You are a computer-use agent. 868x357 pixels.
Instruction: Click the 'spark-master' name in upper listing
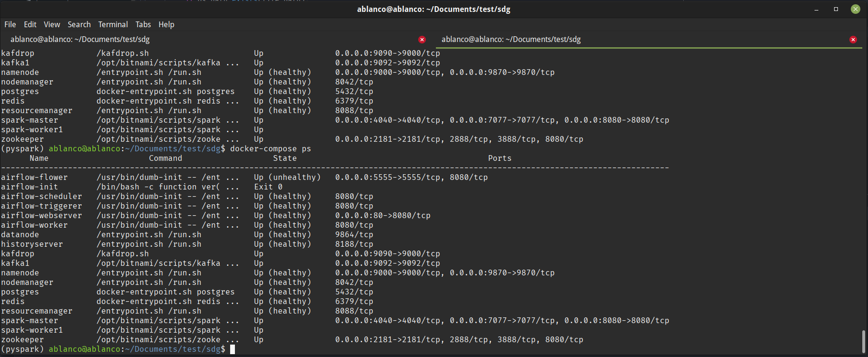coord(30,120)
